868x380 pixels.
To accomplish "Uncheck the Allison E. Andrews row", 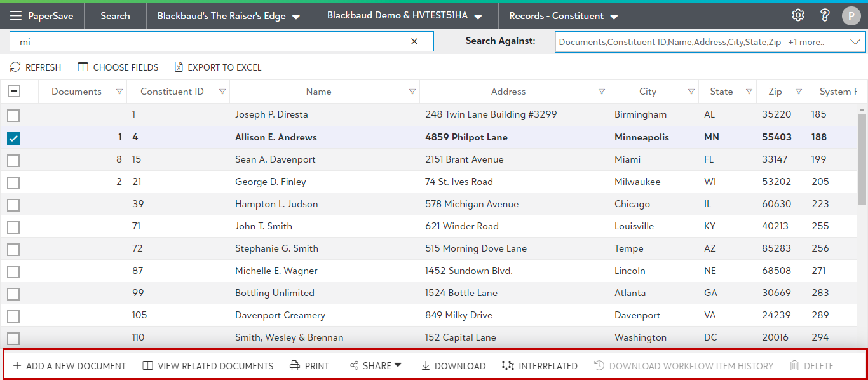I will pos(13,138).
